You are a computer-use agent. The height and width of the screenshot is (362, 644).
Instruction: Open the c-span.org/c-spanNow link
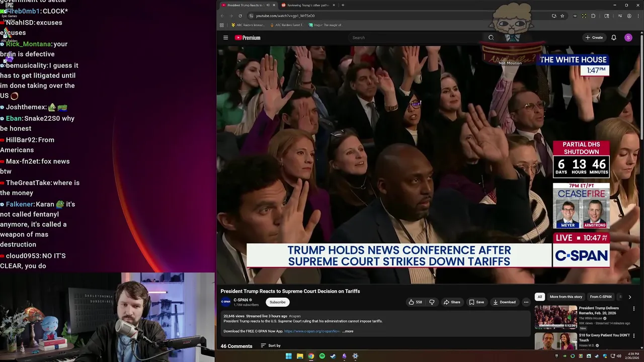coord(312,331)
